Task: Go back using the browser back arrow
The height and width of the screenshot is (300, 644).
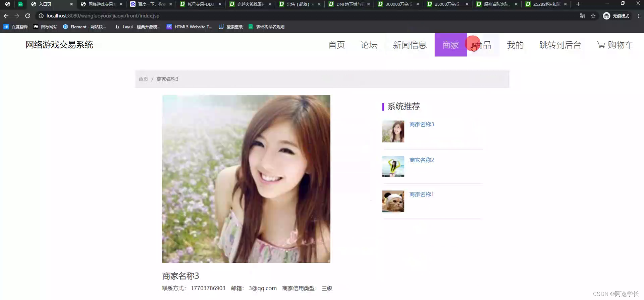Action: point(6,16)
